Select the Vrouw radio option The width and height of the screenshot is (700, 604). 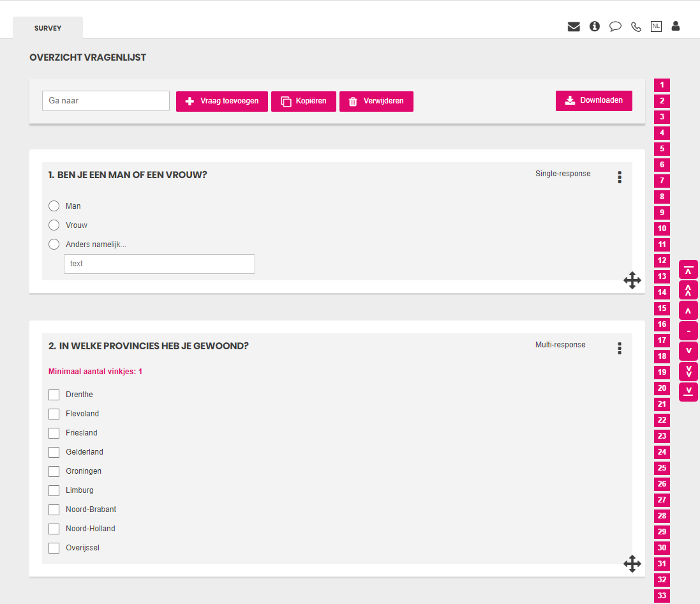[x=54, y=225]
